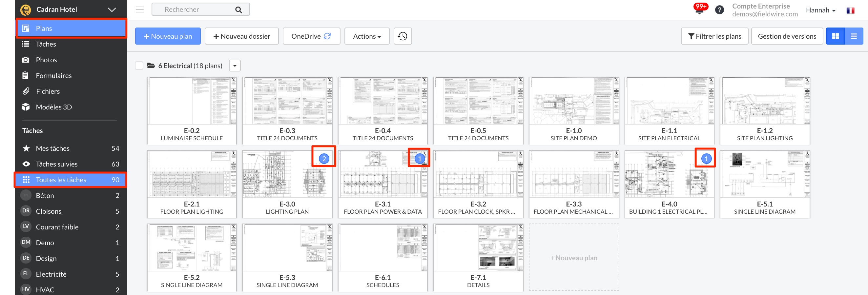The height and width of the screenshot is (295, 868).
Task: Open the help question mark icon
Action: coord(719,10)
